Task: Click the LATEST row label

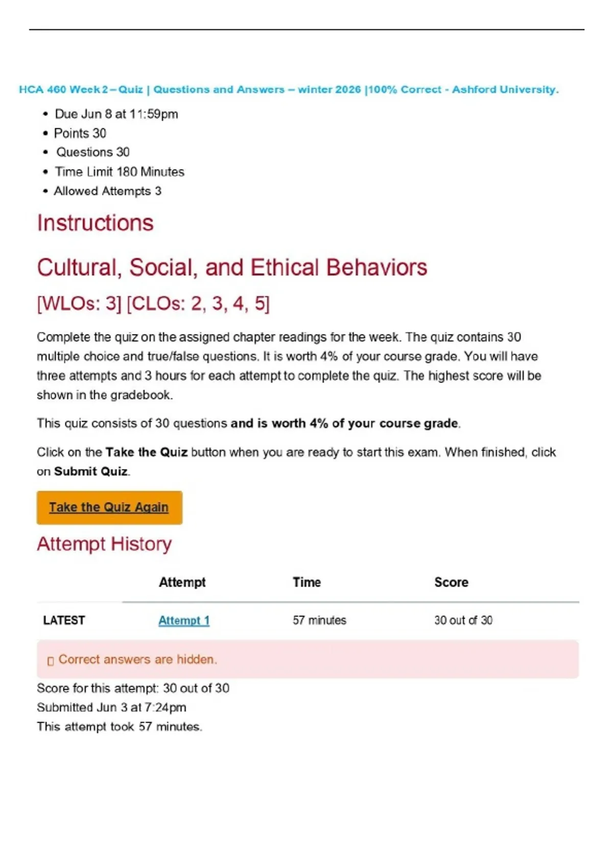Action: pos(64,620)
